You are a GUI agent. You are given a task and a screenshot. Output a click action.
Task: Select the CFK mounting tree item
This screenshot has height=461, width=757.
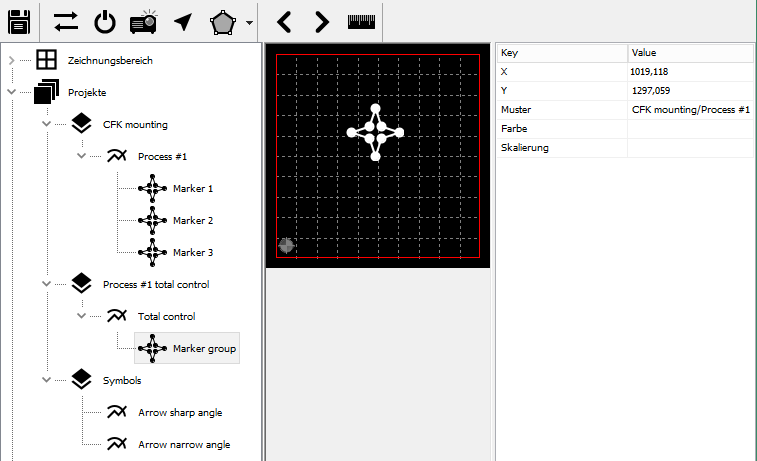point(135,125)
